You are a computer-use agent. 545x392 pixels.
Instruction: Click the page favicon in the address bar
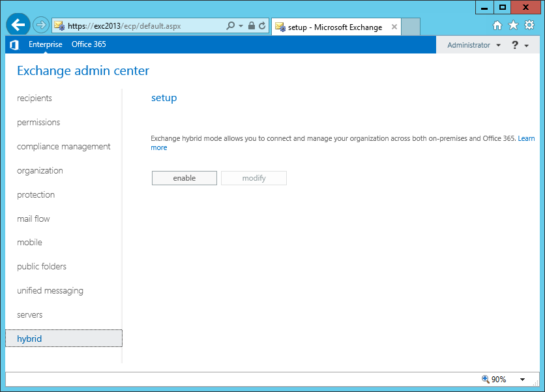(59, 25)
